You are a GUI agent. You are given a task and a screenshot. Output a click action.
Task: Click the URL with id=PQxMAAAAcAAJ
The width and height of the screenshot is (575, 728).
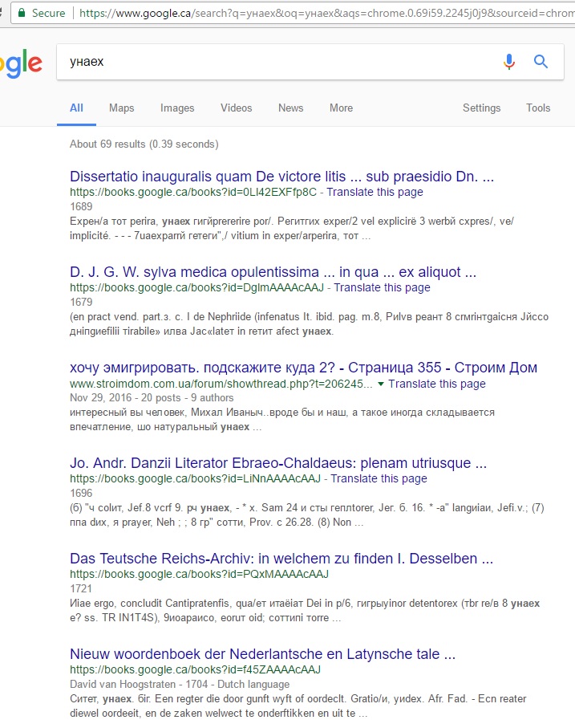click(x=200, y=575)
